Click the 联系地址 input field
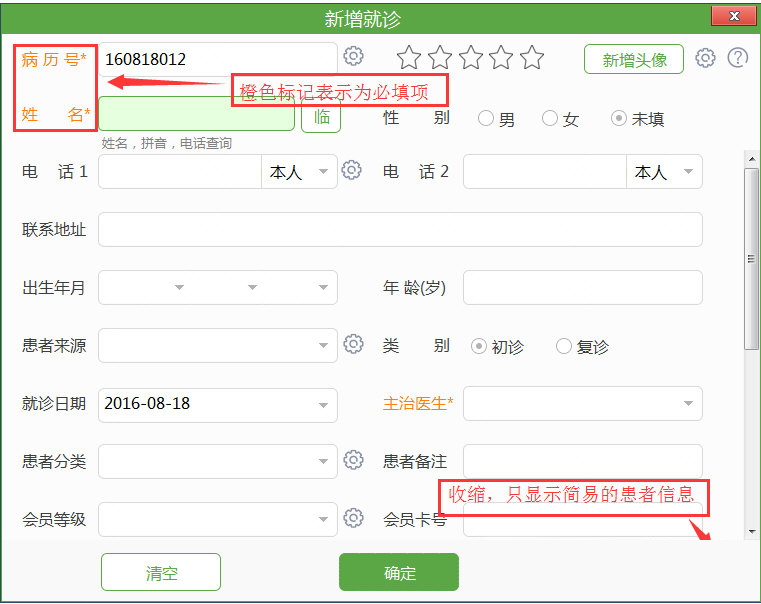761x604 pixels. pyautogui.click(x=400, y=230)
